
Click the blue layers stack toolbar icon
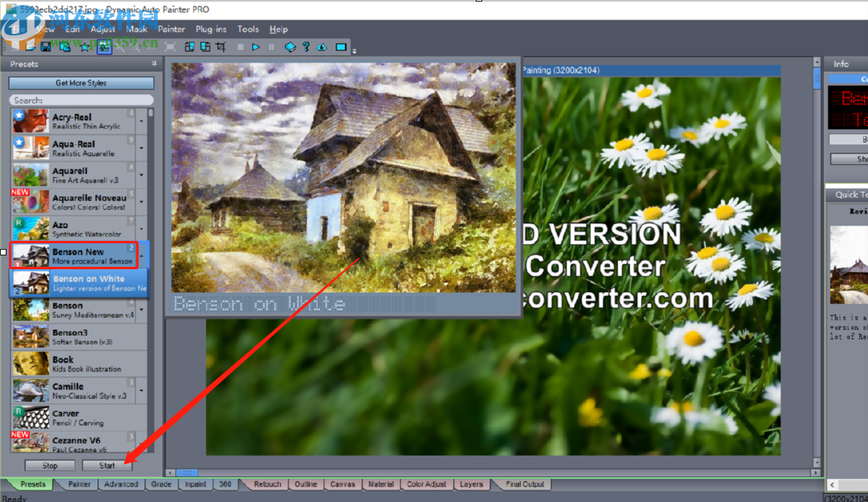click(x=289, y=47)
